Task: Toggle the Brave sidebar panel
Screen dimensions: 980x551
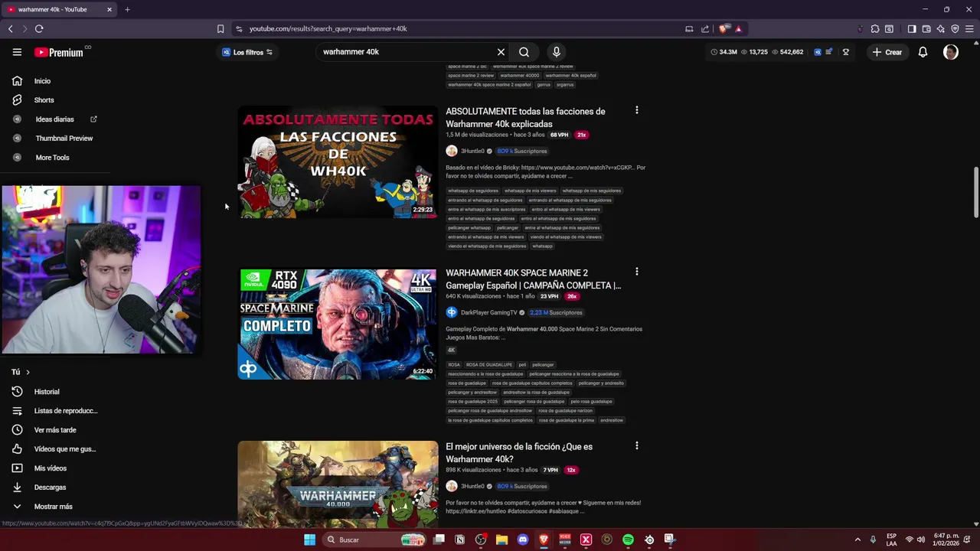Action: click(912, 28)
